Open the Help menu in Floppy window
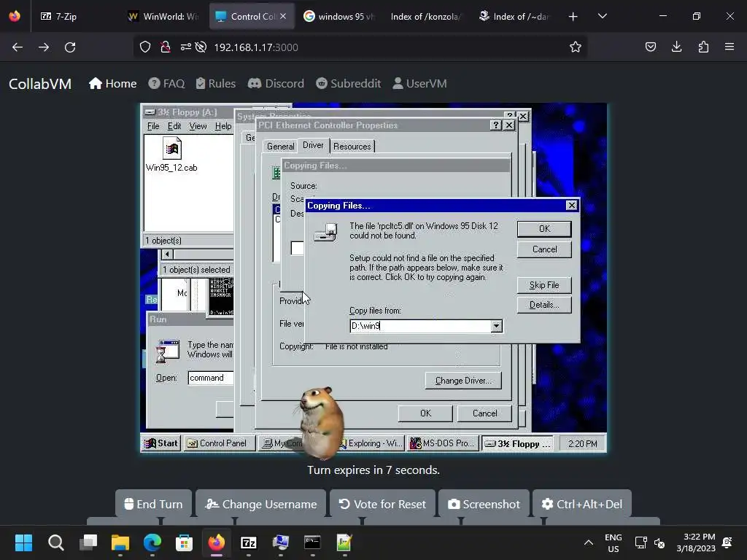This screenshot has width=747, height=560. point(223,126)
